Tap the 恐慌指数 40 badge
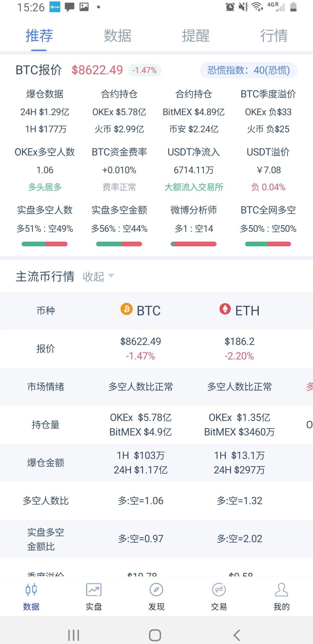313x644 pixels. coord(248,70)
